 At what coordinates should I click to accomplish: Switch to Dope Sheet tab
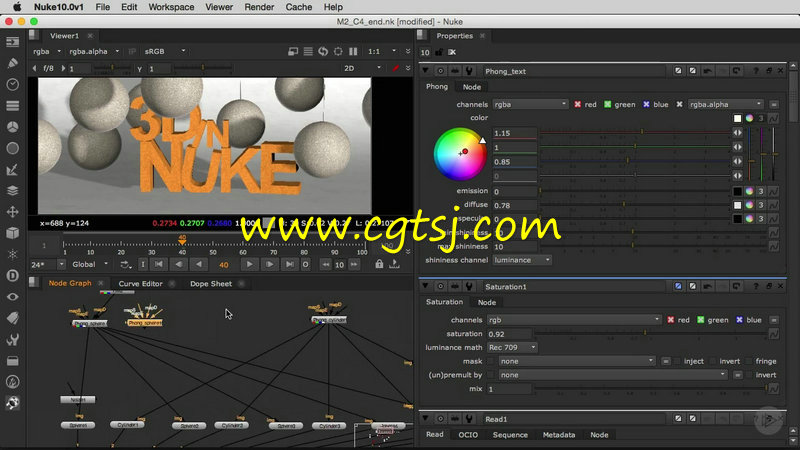(211, 284)
